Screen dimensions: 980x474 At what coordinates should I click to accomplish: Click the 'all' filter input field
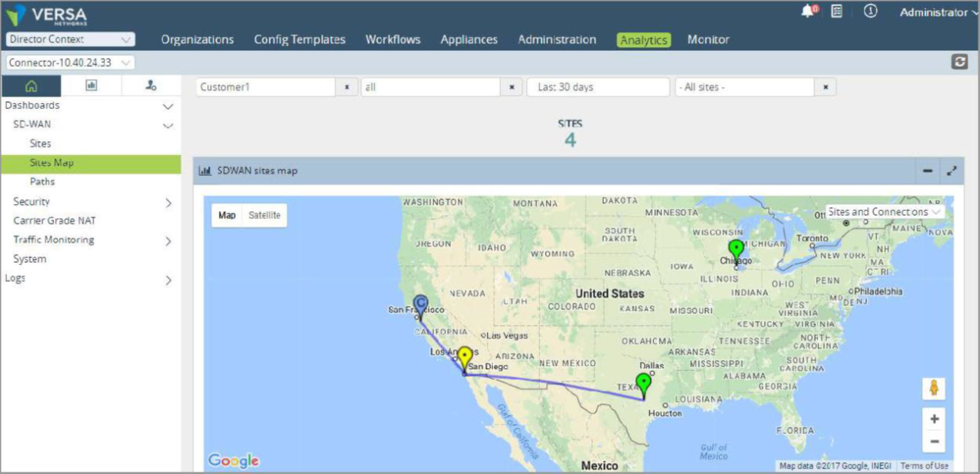click(x=431, y=88)
